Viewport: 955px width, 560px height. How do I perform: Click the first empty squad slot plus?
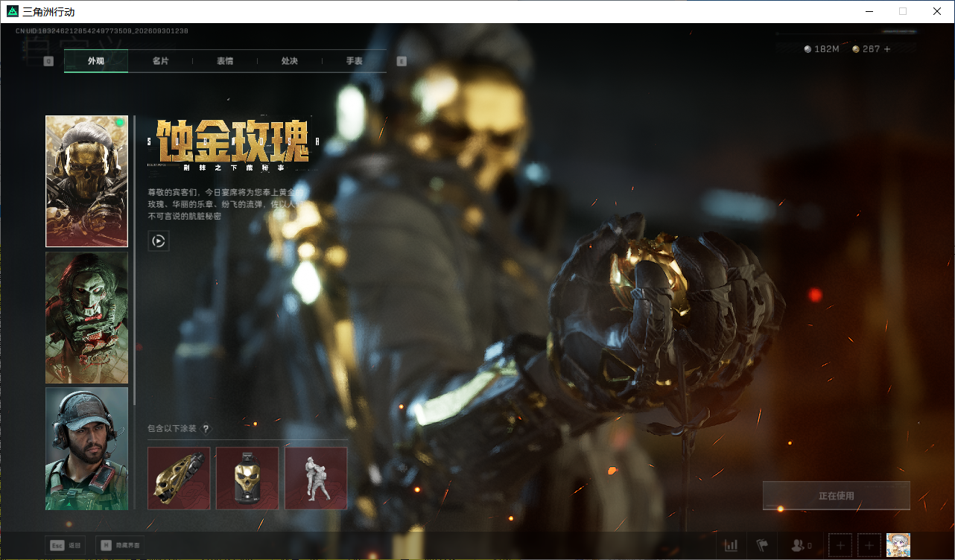coord(840,545)
